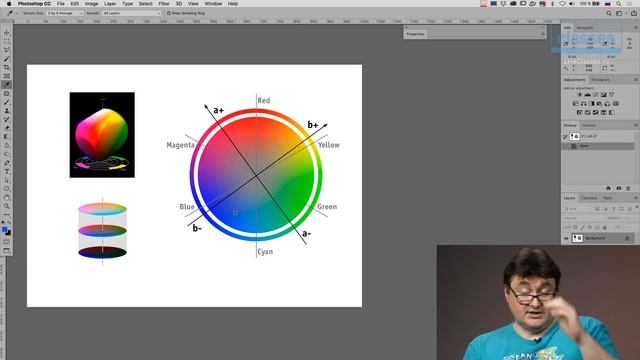Viewport: 640px width, 360px height.
Task: Select the Dodge tool
Action: (x=7, y=154)
